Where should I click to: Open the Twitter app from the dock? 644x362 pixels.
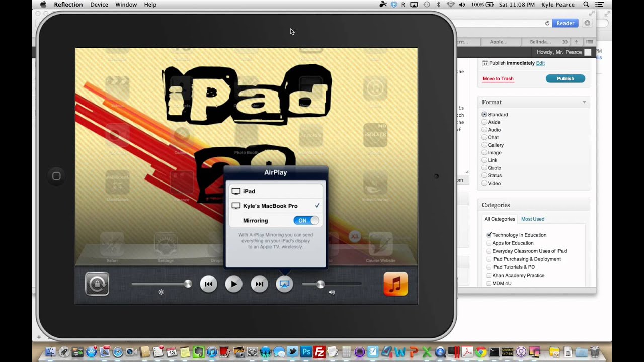click(x=292, y=352)
